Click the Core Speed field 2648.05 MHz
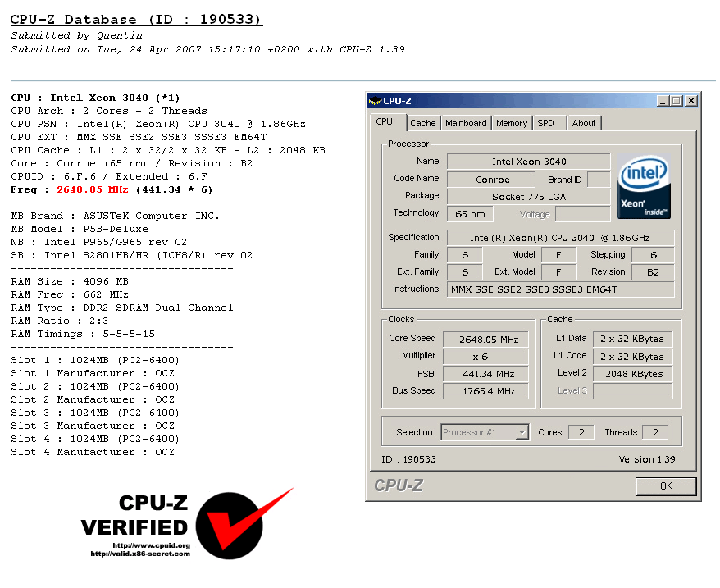Screen dimensions: 720x588 pyautogui.click(x=485, y=340)
